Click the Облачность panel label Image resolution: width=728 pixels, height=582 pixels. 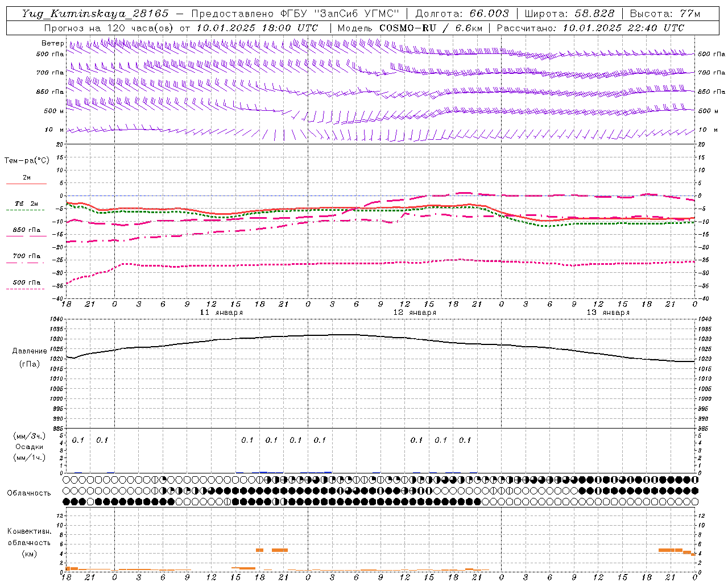tap(29, 493)
